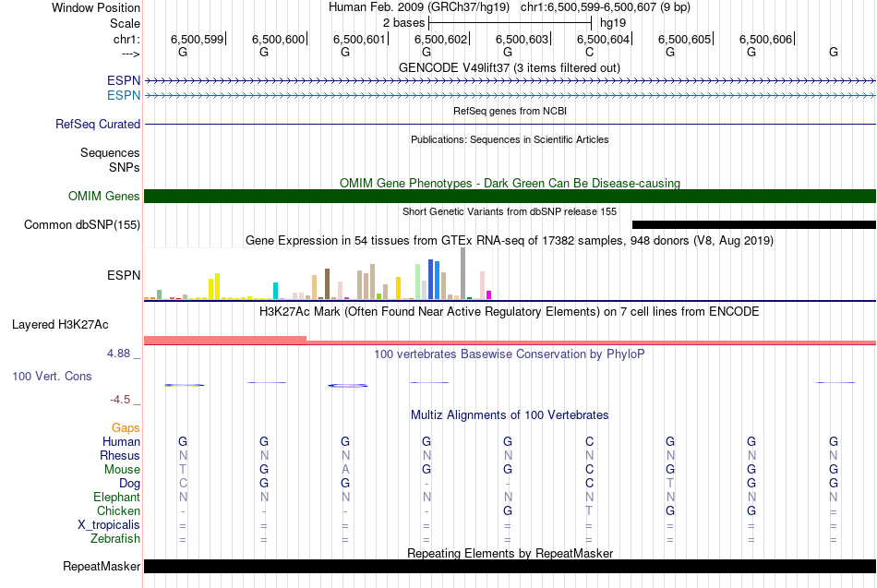The image size is (877, 588).
Task: Open the GTEx "Gene Expression in 54 tissues" title
Action: click(x=510, y=241)
